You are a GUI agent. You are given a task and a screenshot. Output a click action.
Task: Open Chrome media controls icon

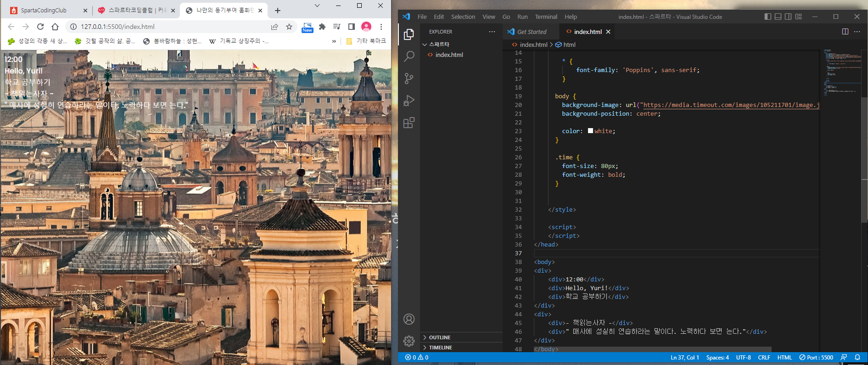(x=337, y=27)
